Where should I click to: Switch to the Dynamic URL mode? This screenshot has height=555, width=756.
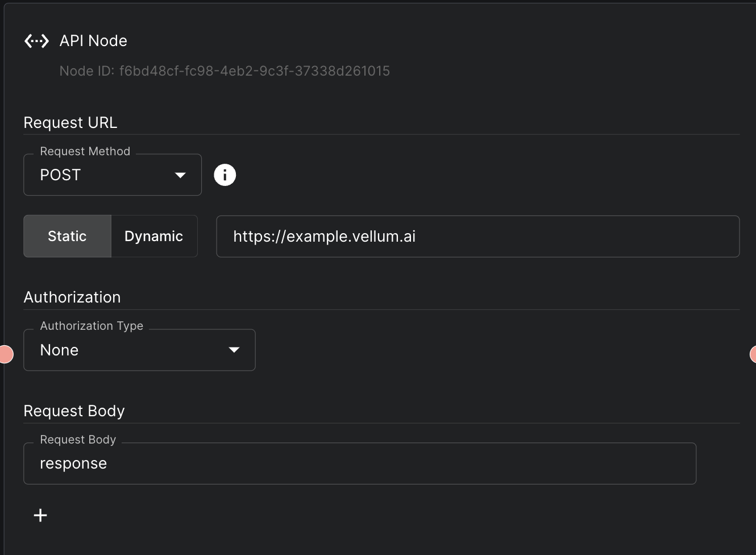pos(154,236)
